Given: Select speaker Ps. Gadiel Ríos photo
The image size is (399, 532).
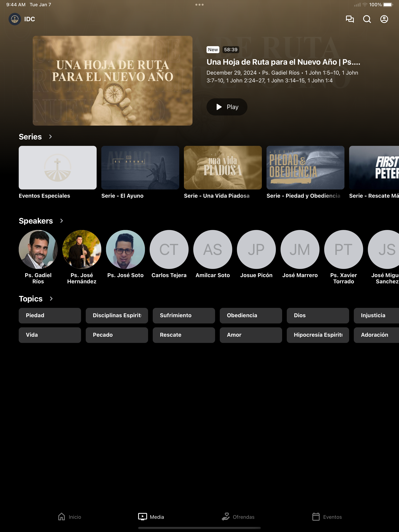Looking at the screenshot, I should tap(38, 249).
